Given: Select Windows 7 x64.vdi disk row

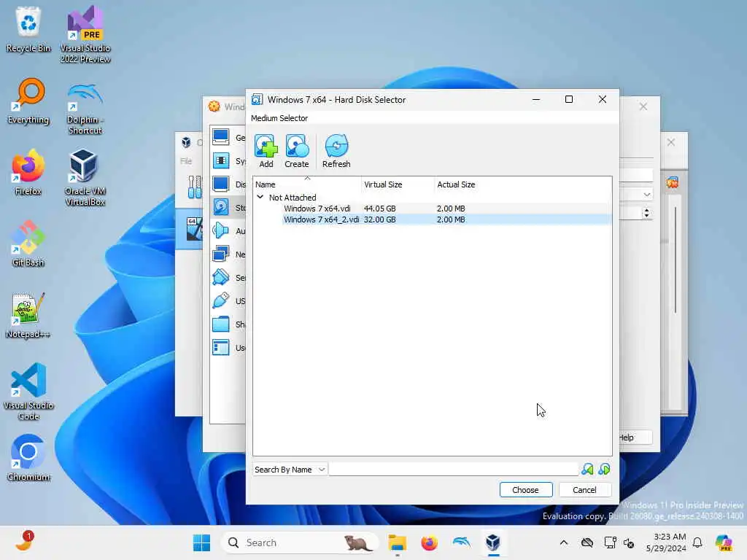Looking at the screenshot, I should point(432,209).
